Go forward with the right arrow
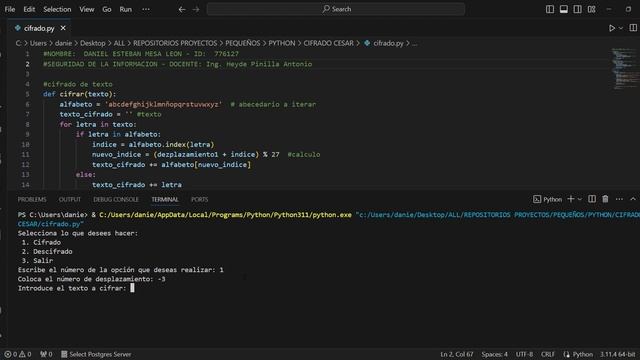The height and width of the screenshot is (360, 640). click(196, 9)
